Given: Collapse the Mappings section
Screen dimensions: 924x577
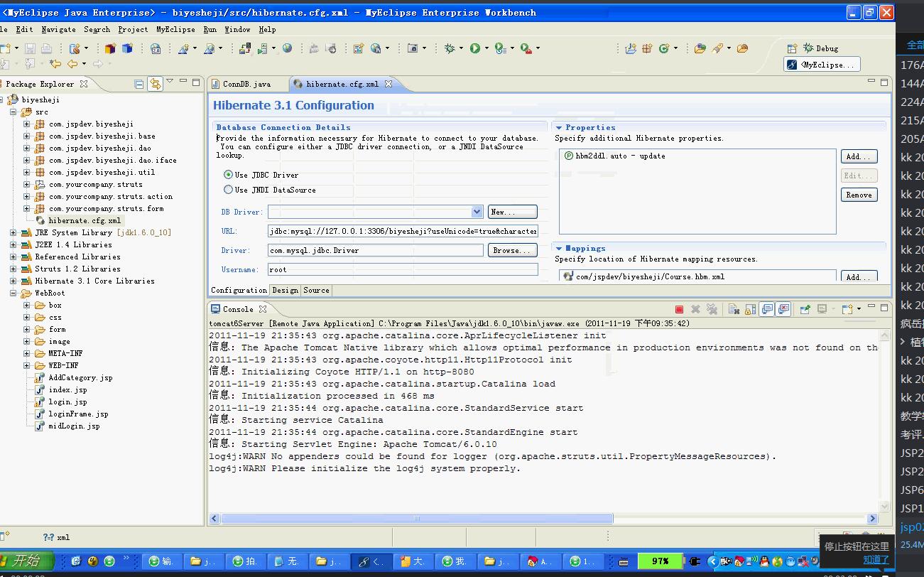Looking at the screenshot, I should pyautogui.click(x=558, y=249).
